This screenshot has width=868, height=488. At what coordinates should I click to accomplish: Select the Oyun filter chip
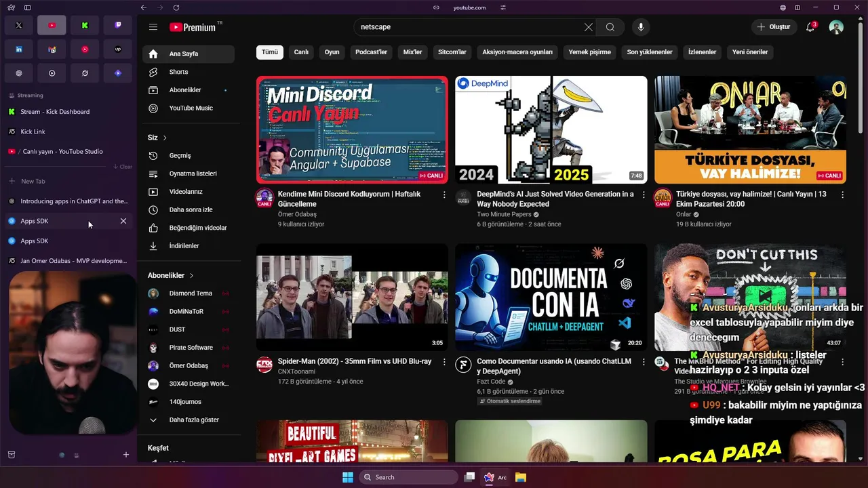(332, 52)
